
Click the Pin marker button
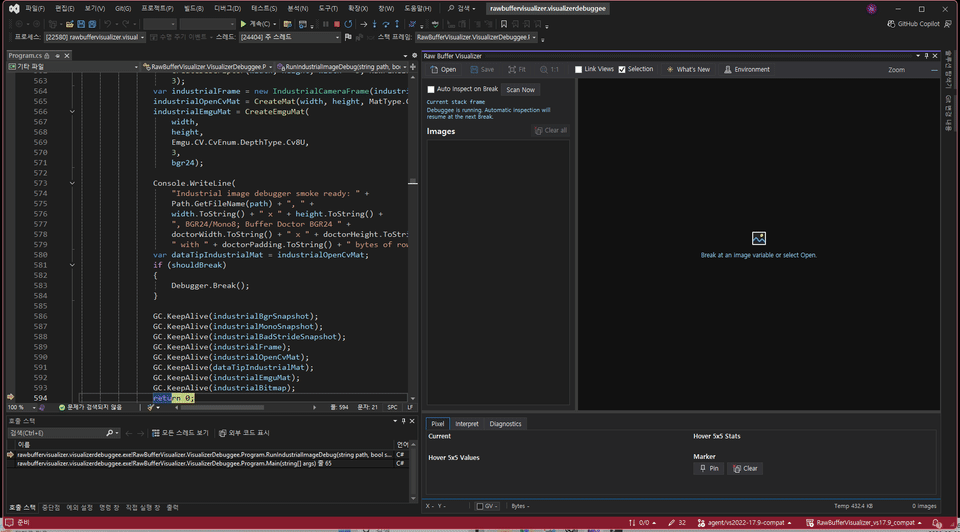coord(709,468)
